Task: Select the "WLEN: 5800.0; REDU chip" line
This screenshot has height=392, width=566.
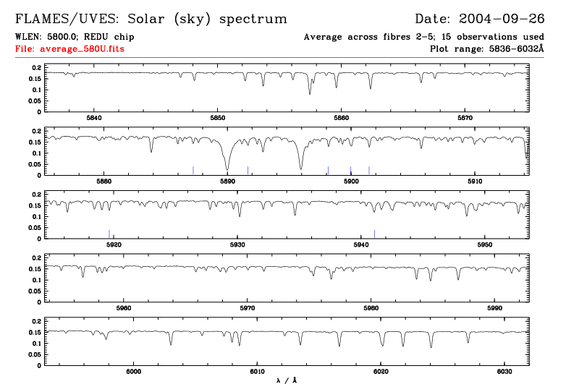Action: [75, 37]
